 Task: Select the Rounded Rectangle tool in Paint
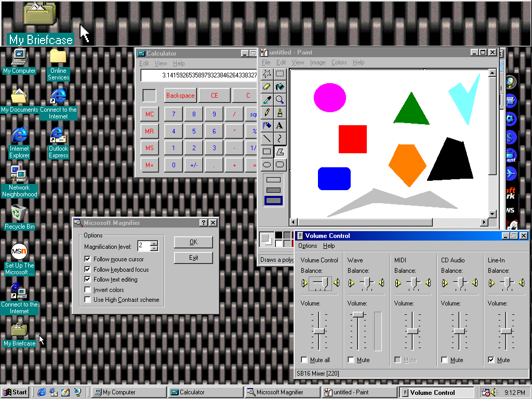click(x=280, y=165)
